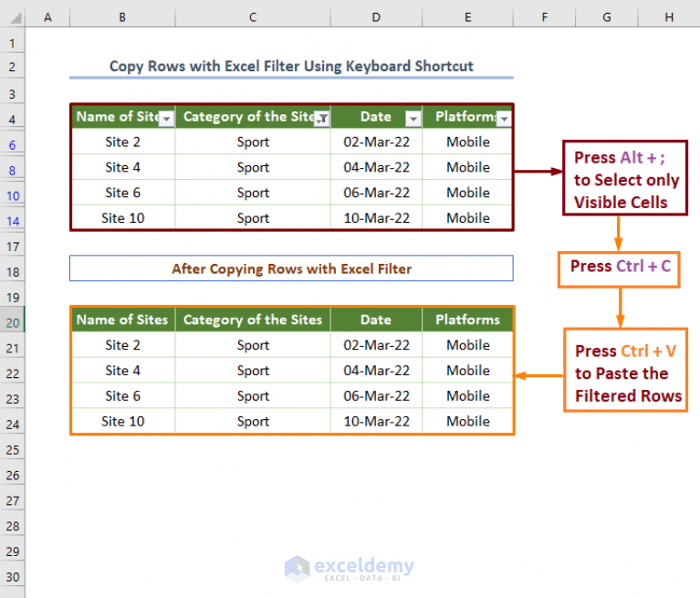The height and width of the screenshot is (598, 700).
Task: Click 'Sport' cell in row 22
Action: [253, 371]
